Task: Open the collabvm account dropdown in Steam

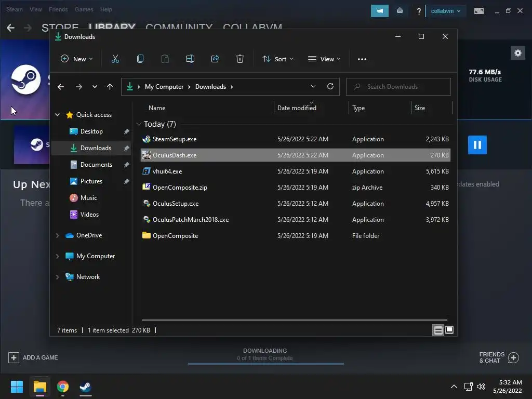Action: click(x=445, y=11)
